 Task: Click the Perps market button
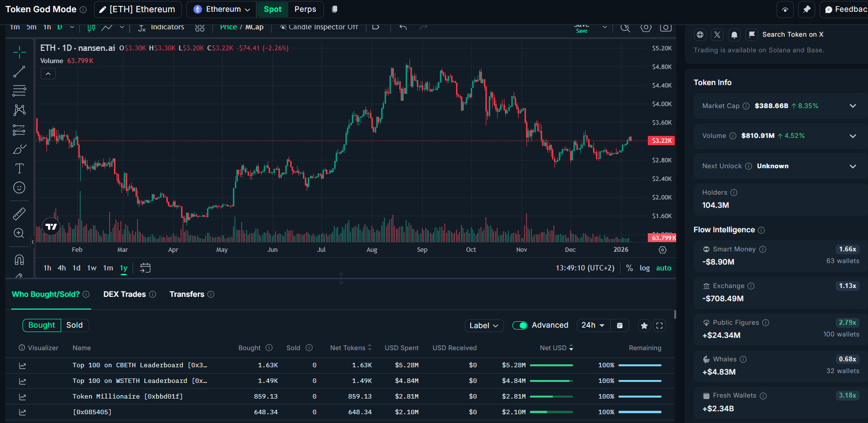pyautogui.click(x=305, y=9)
